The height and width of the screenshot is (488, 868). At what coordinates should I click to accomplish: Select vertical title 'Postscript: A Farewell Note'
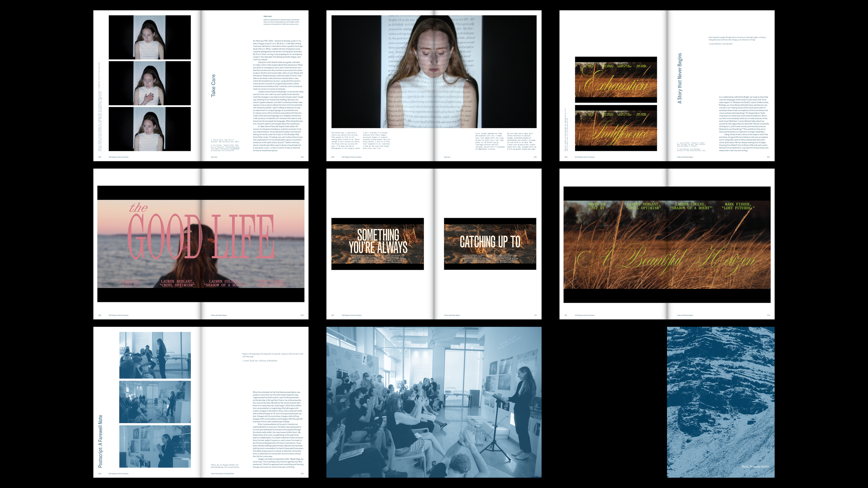(x=100, y=441)
